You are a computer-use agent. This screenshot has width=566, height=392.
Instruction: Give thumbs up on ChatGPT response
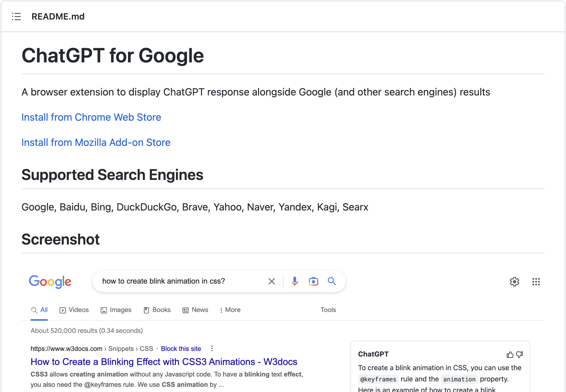click(x=510, y=355)
